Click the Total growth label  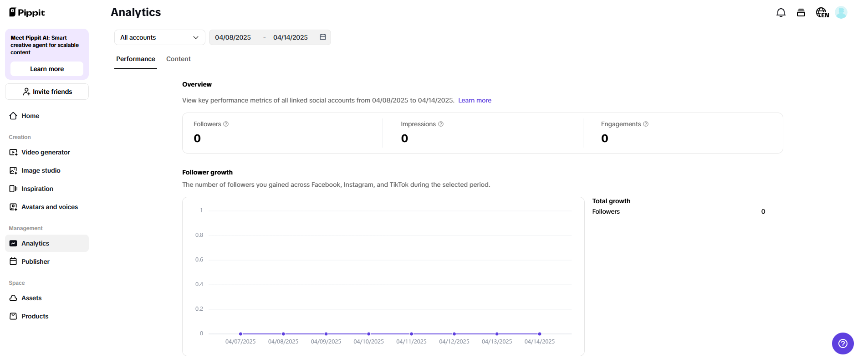(611, 201)
